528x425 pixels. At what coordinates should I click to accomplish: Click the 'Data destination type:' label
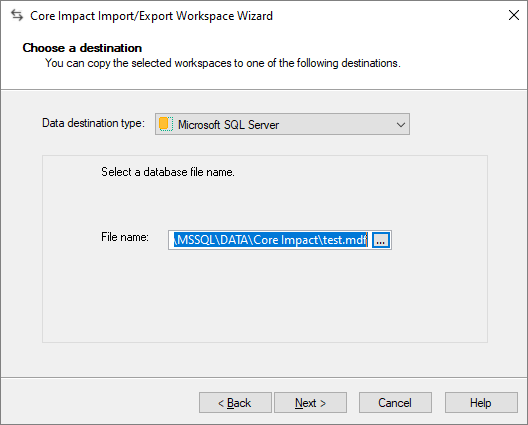pos(93,123)
